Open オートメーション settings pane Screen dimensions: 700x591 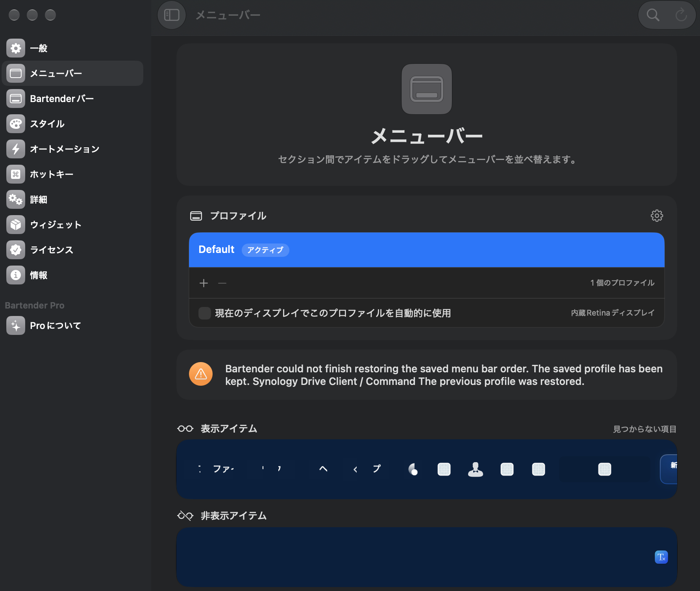[x=72, y=149]
